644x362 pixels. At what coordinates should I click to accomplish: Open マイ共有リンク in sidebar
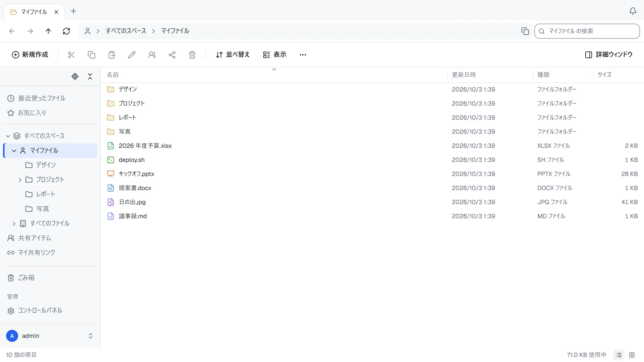(50, 253)
